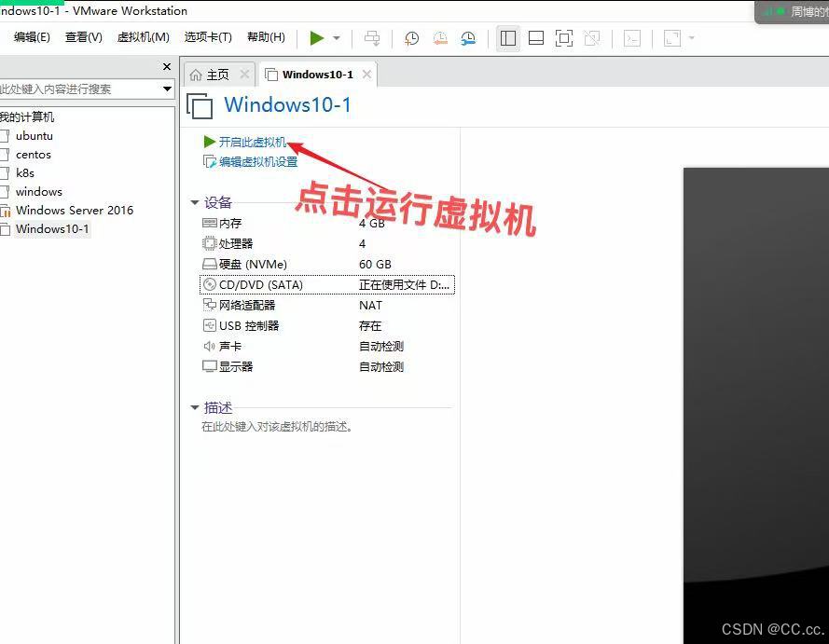Click the Unity mode toolbar icon
The width and height of the screenshot is (829, 644).
coord(592,38)
